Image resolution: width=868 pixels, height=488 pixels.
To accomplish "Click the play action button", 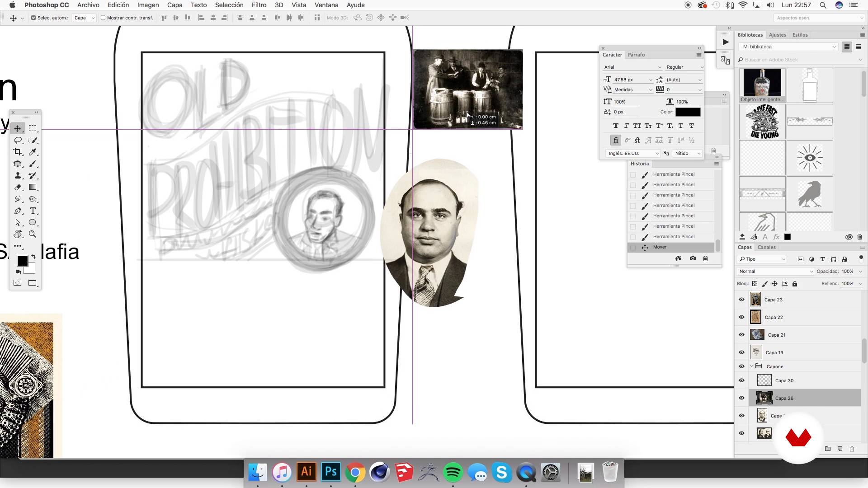I will pos(725,42).
